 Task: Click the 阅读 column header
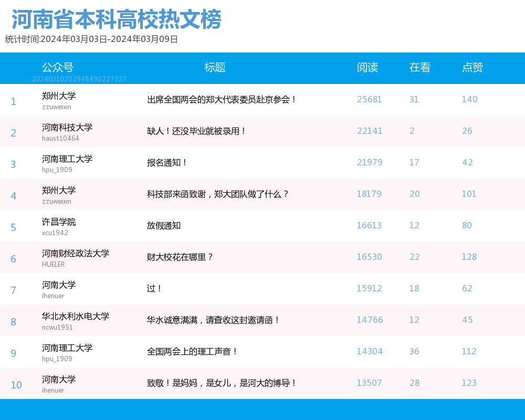click(x=367, y=67)
